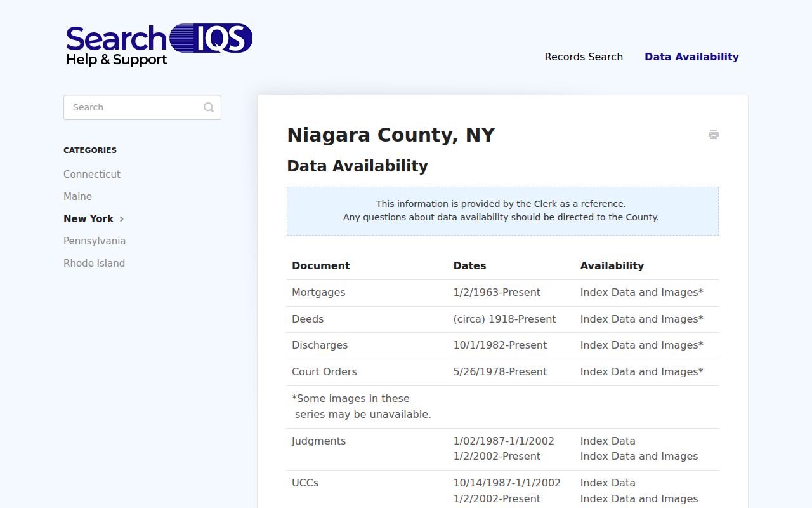Click the SearchIQS Help & Support logo
This screenshot has width=812, height=508.
click(159, 45)
